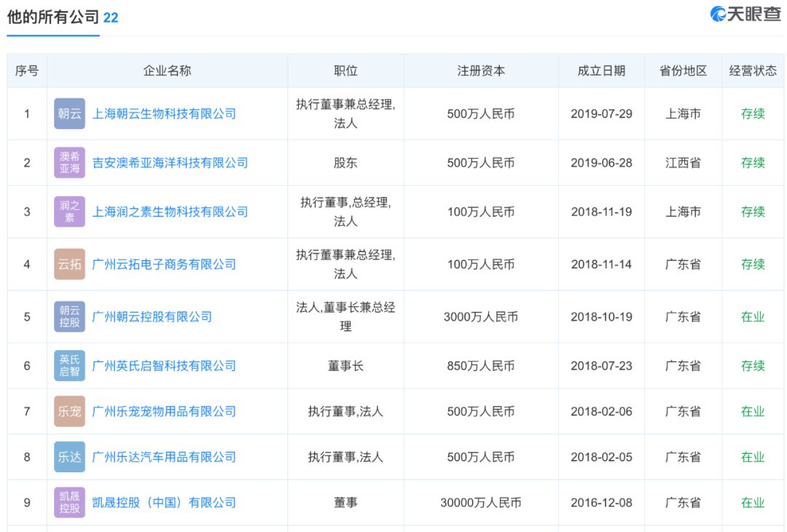Click the 经营状态 column header
The image size is (787, 532).
pyautogui.click(x=753, y=71)
